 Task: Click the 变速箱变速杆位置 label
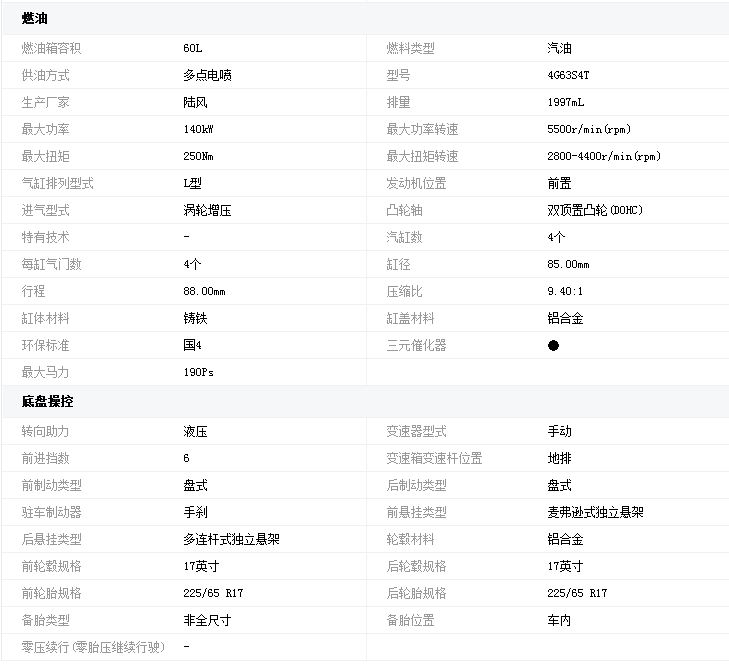434,458
